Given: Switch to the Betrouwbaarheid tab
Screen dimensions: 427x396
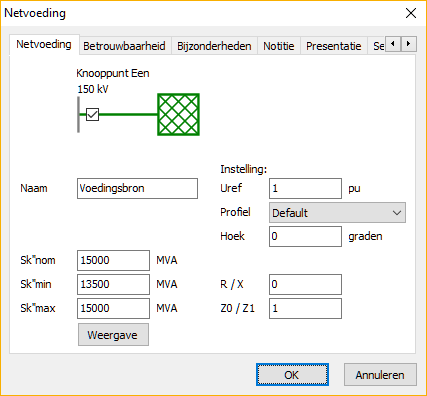Looking at the screenshot, I should click(124, 46).
